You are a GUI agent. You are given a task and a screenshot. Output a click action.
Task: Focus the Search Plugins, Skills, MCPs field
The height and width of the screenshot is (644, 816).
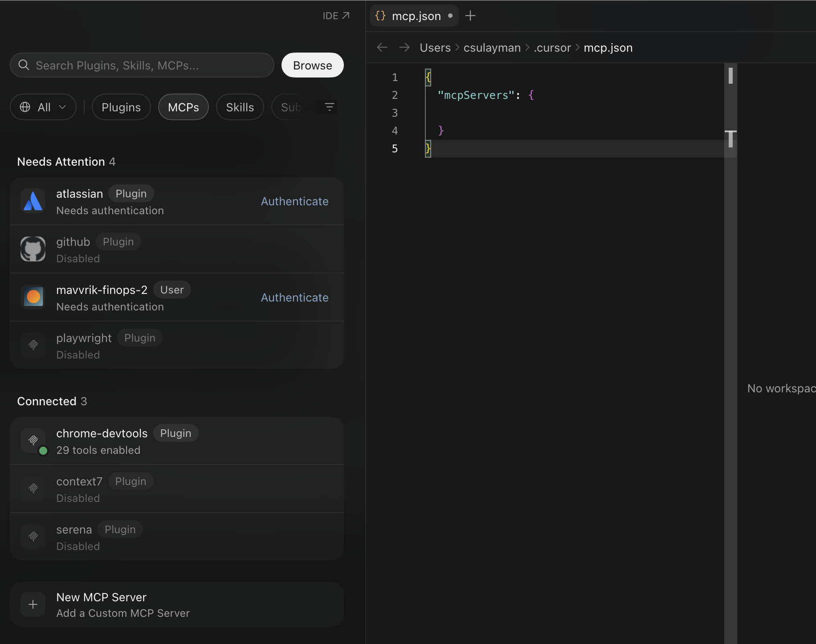142,65
